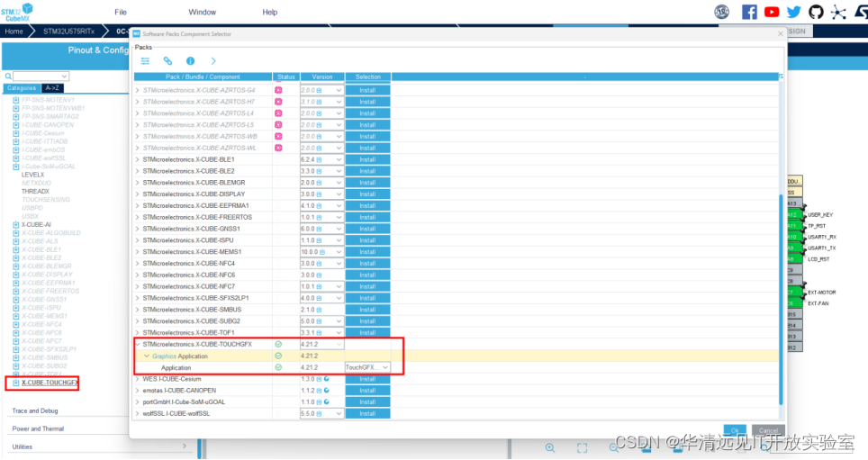Click the update icon next to I-CUBE-Cesium version

click(x=327, y=379)
